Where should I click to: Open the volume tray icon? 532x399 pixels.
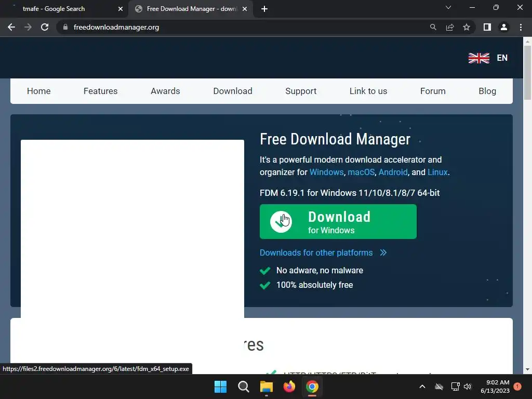click(468, 387)
